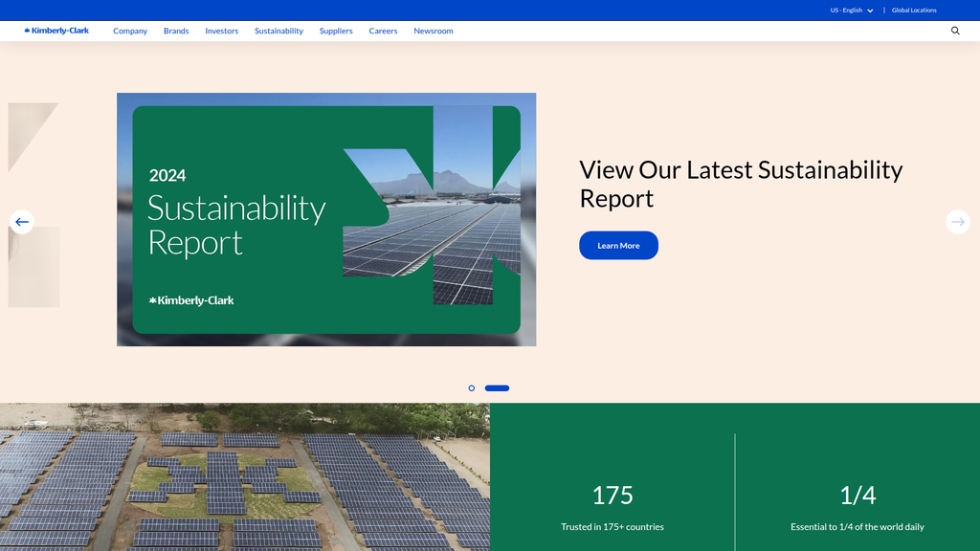Click the Trusted in 175+ countries text
Screen dimensions: 980x551
tap(612, 527)
